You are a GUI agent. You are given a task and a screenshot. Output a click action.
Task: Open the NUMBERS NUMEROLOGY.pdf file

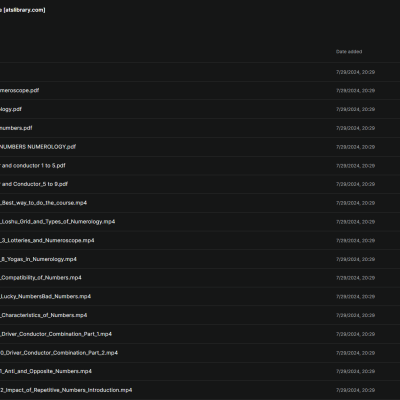(38, 147)
